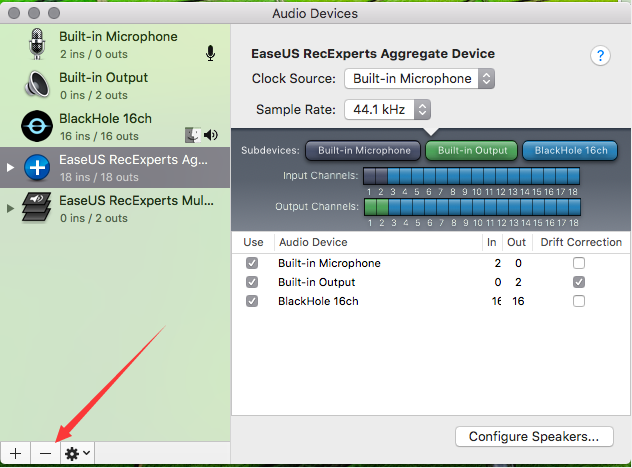Select the BlackHole 16ch subdevice pill
Screen dimensions: 632x468
point(570,151)
